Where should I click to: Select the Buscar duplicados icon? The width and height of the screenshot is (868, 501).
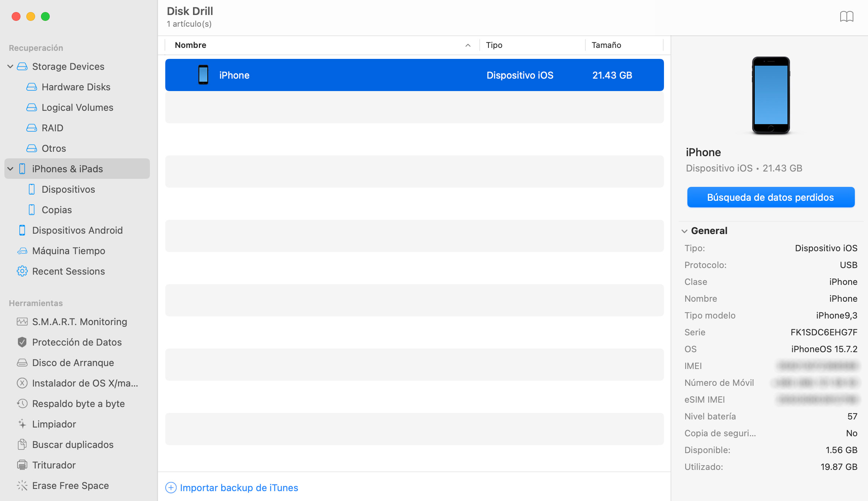click(22, 444)
